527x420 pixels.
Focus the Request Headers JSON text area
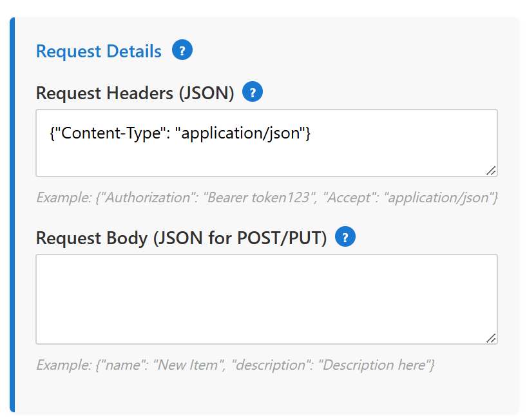tap(267, 143)
